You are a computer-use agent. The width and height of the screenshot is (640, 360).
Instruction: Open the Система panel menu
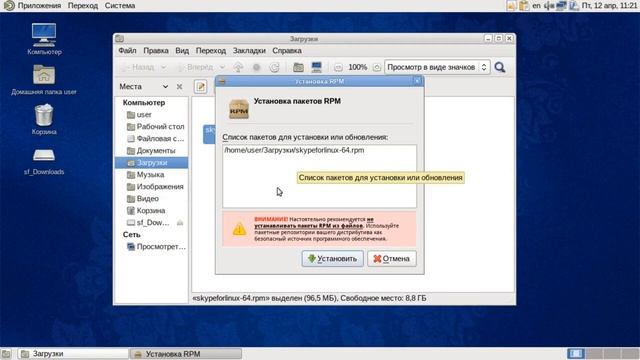point(120,6)
